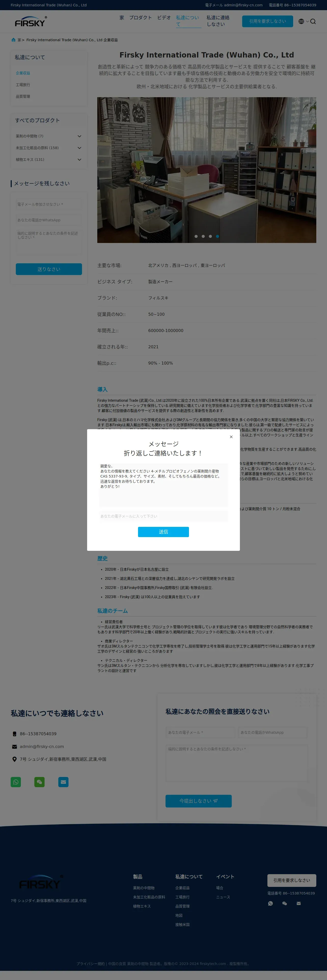Click the header email admin@firsky-cn.com
This screenshot has height=980, width=327.
click(243, 5)
